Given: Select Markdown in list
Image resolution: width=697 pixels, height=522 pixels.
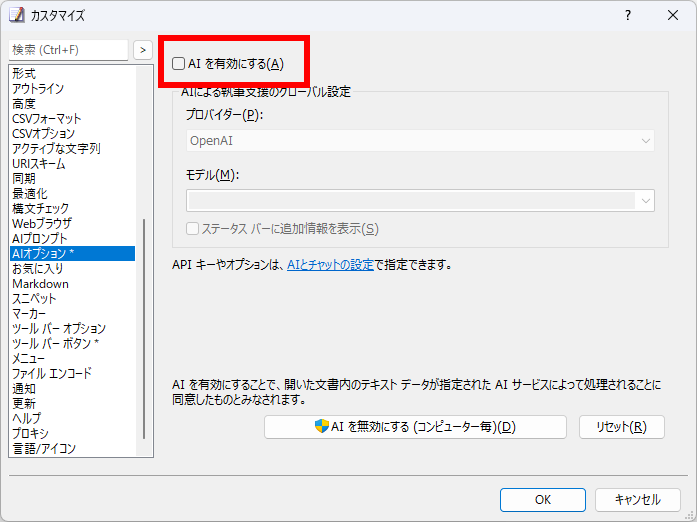Looking at the screenshot, I should [72, 284].
